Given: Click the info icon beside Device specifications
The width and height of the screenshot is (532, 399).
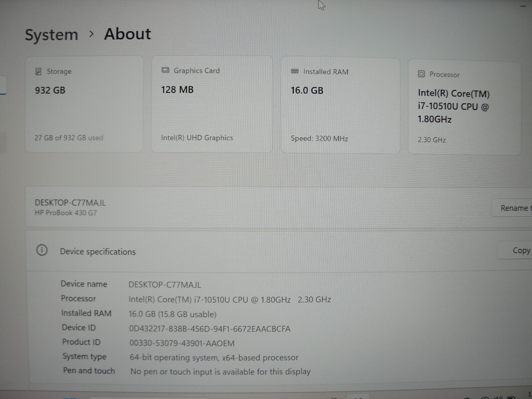Looking at the screenshot, I should [x=42, y=250].
